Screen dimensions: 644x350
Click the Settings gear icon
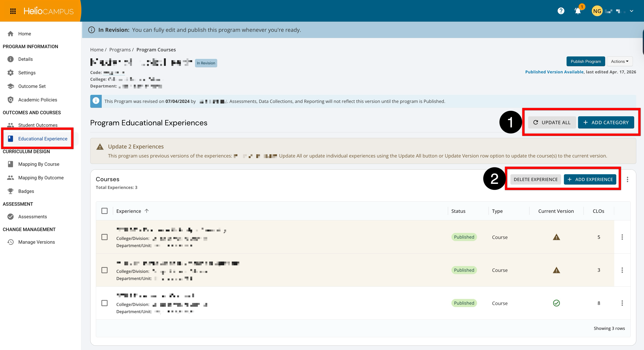[x=11, y=73]
